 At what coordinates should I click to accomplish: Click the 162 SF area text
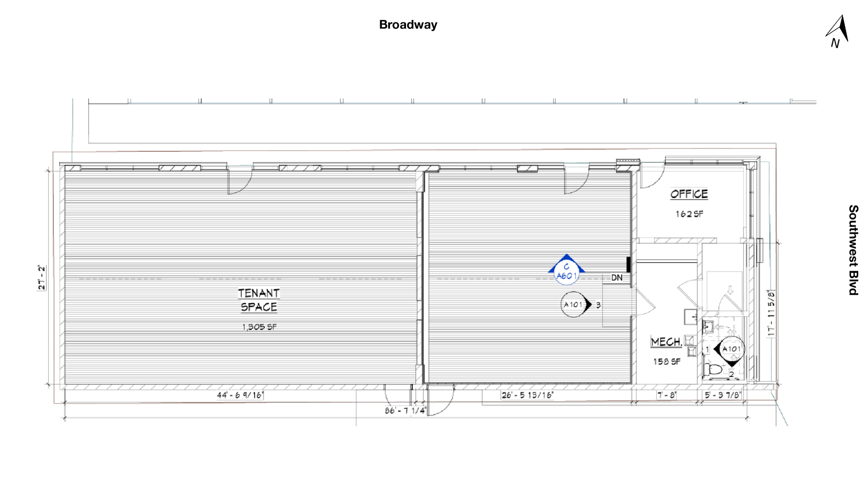click(x=689, y=214)
